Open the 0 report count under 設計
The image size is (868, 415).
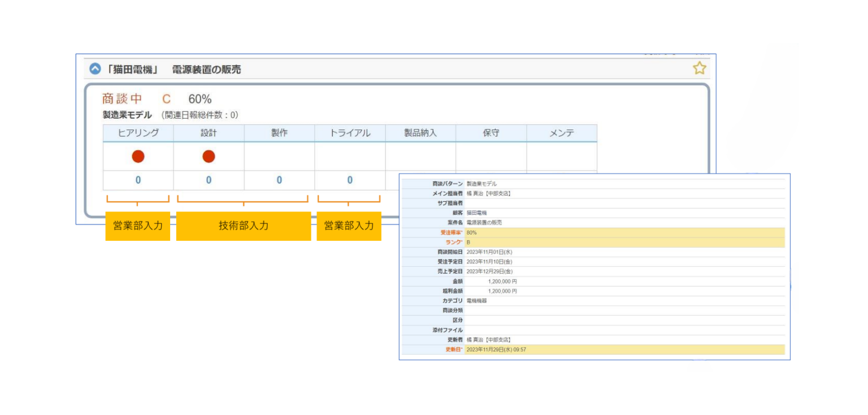coord(209,180)
